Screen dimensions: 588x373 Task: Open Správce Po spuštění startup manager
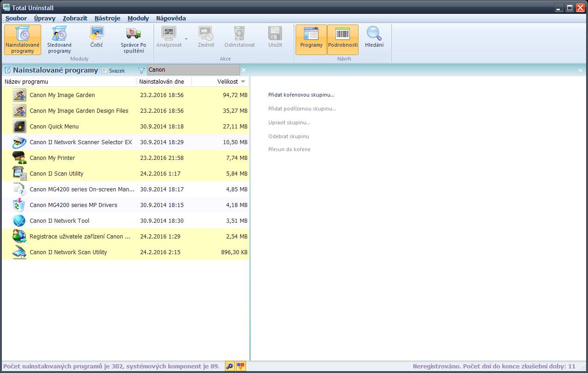pos(134,40)
